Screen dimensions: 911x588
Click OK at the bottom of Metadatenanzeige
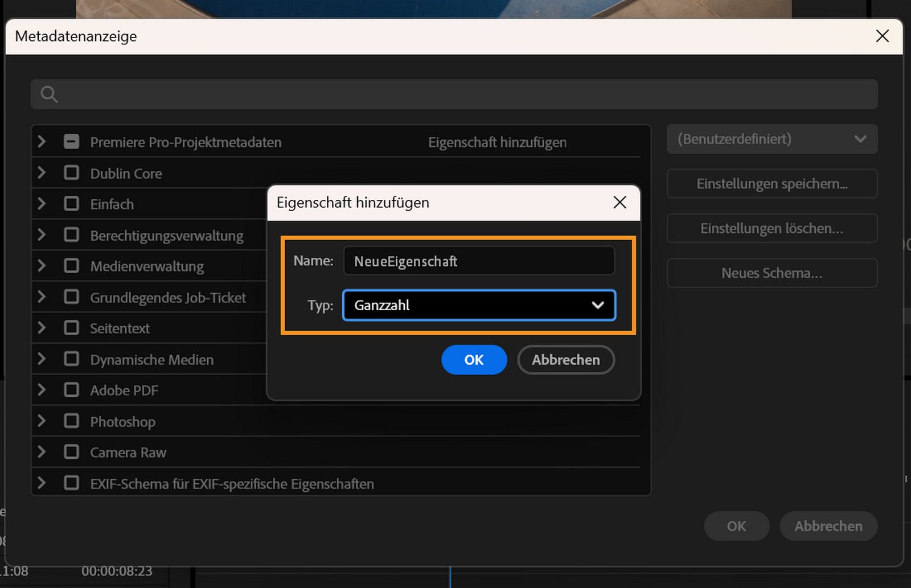pos(737,526)
